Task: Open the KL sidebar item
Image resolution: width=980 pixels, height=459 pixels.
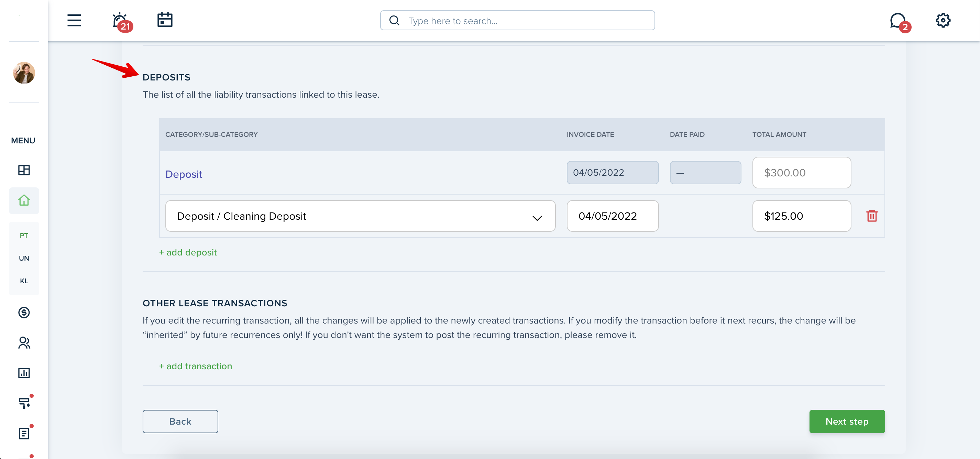Action: (x=24, y=281)
